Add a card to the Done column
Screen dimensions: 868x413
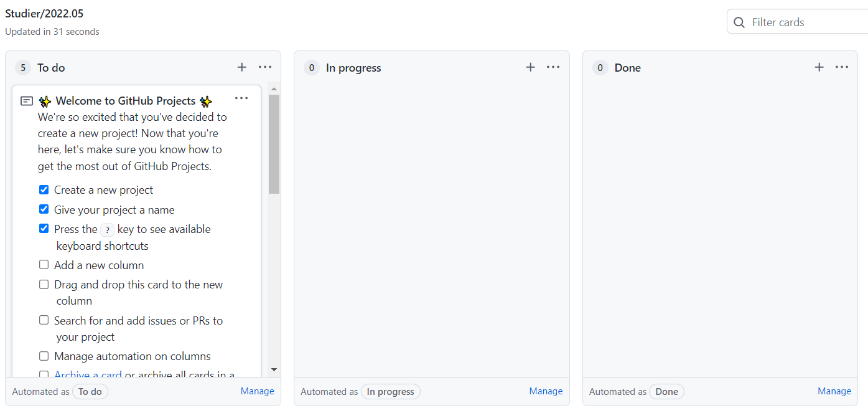click(x=819, y=67)
